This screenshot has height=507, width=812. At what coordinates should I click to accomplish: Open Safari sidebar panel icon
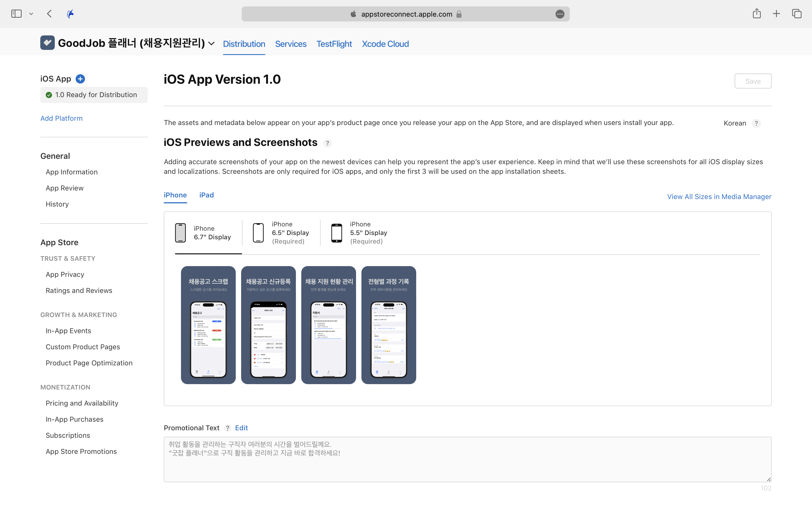pos(16,14)
